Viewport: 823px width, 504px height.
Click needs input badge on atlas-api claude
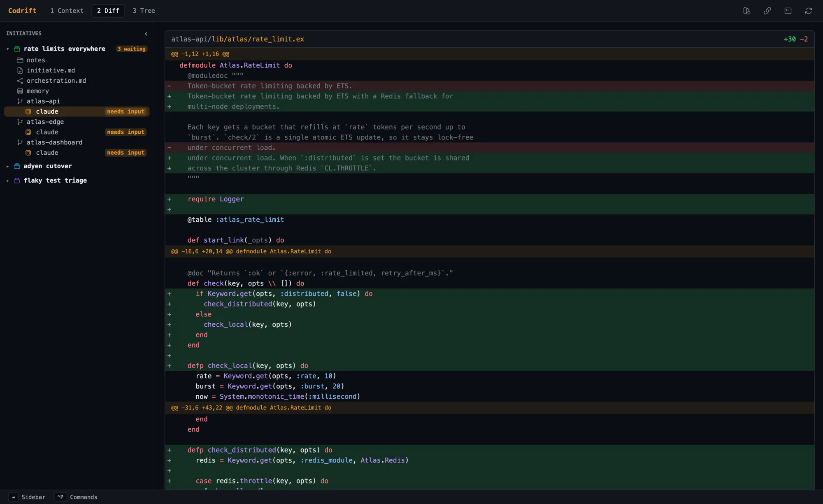coord(126,111)
